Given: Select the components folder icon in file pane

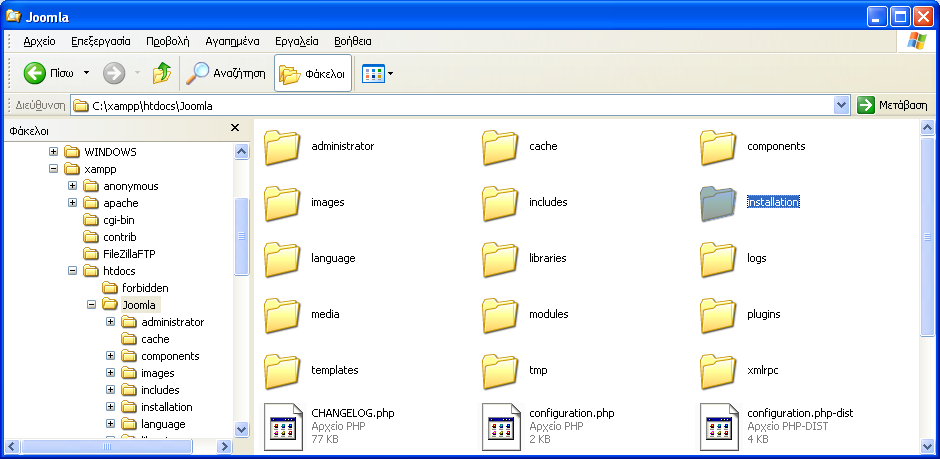Looking at the screenshot, I should (x=718, y=147).
